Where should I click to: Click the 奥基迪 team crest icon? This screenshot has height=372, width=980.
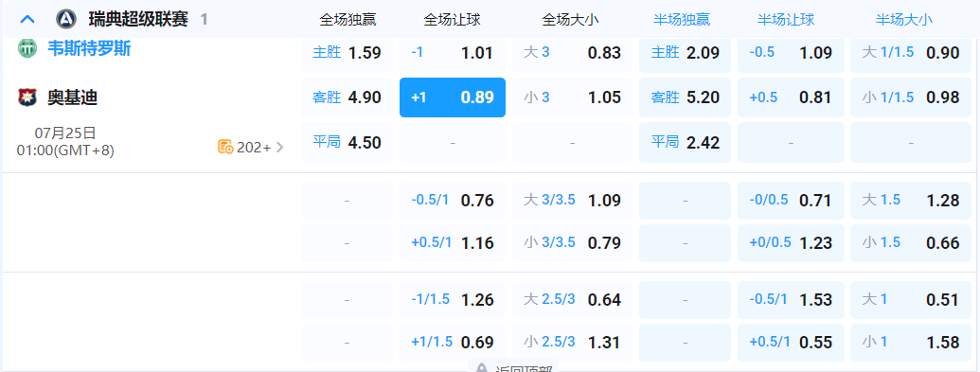(27, 97)
